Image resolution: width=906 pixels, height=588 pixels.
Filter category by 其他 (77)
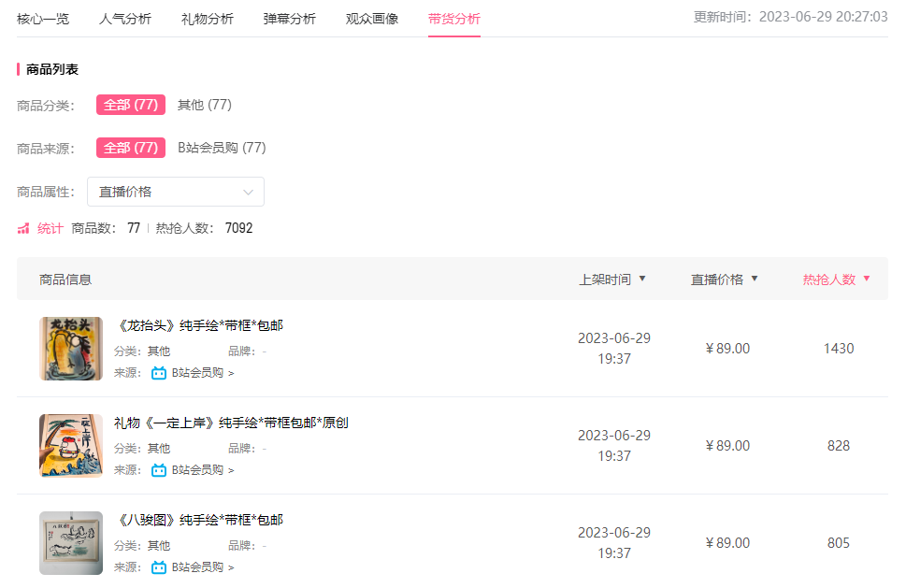[x=205, y=105]
